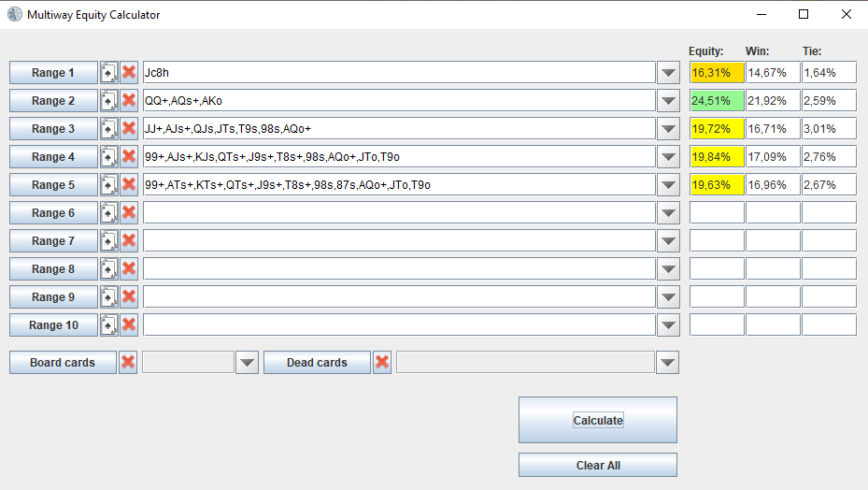The width and height of the screenshot is (868, 490).
Task: Open card selector icon for Range 3
Action: (x=108, y=129)
